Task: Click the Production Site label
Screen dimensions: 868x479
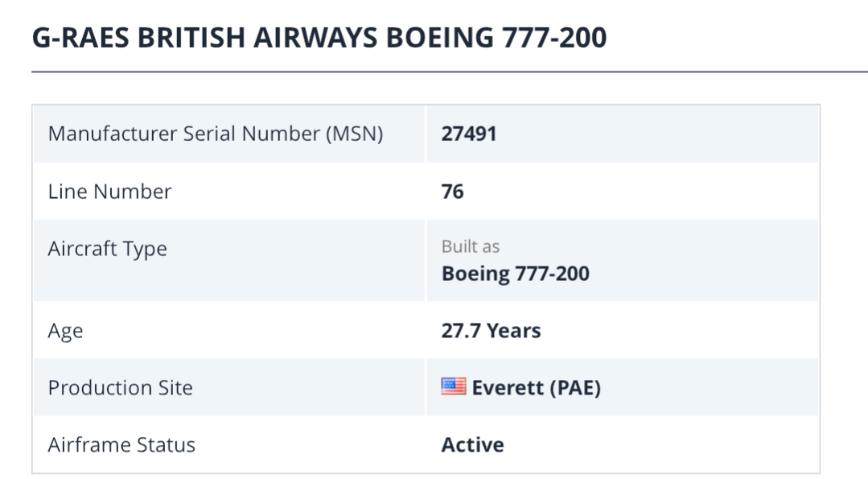Action: pyautogui.click(x=120, y=387)
